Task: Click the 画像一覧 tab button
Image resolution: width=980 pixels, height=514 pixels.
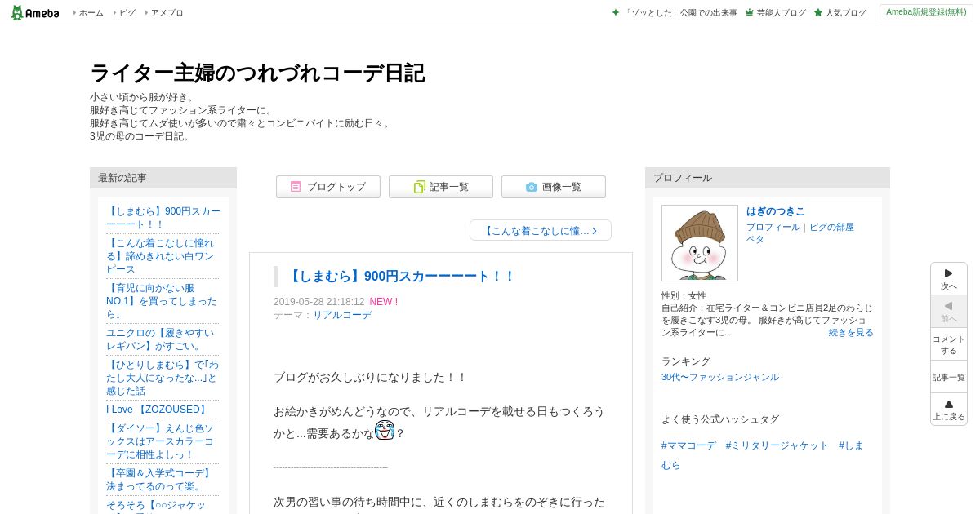Action: point(554,187)
